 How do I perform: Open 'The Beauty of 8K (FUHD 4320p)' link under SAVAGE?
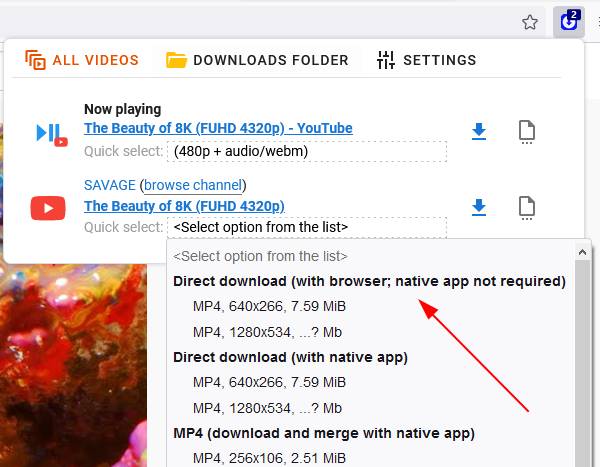point(184,206)
